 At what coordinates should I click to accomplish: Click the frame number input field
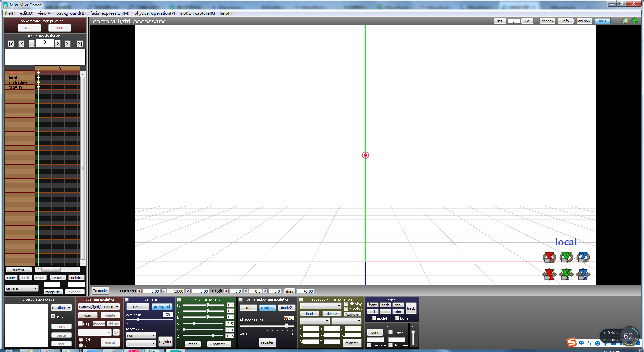pyautogui.click(x=45, y=43)
